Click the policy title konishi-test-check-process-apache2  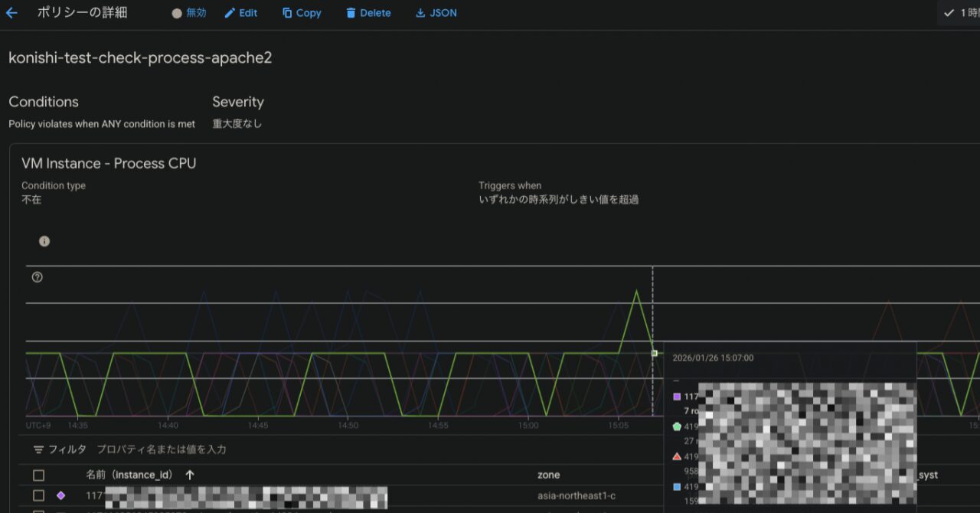coord(140,58)
